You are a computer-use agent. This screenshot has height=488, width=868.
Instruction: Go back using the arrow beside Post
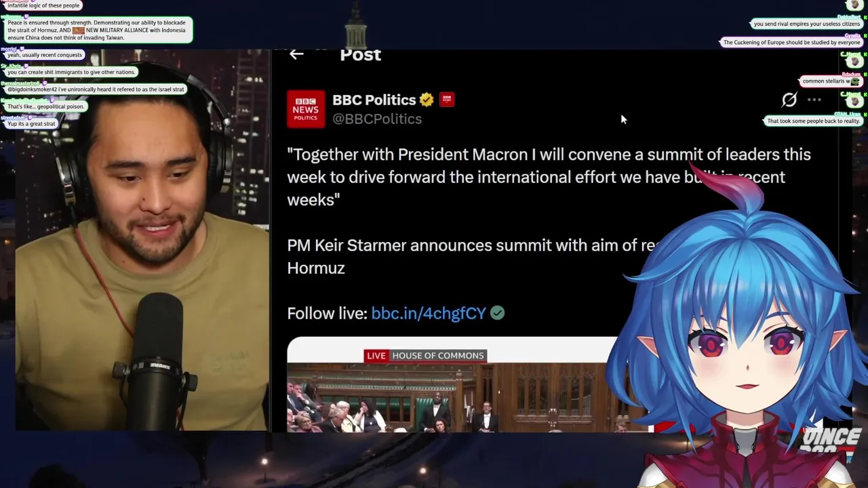[296, 54]
